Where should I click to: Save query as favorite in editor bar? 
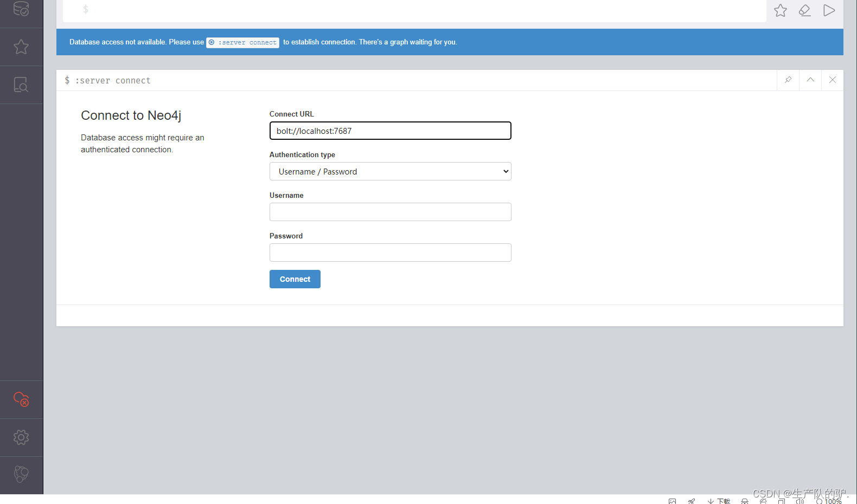pos(781,10)
